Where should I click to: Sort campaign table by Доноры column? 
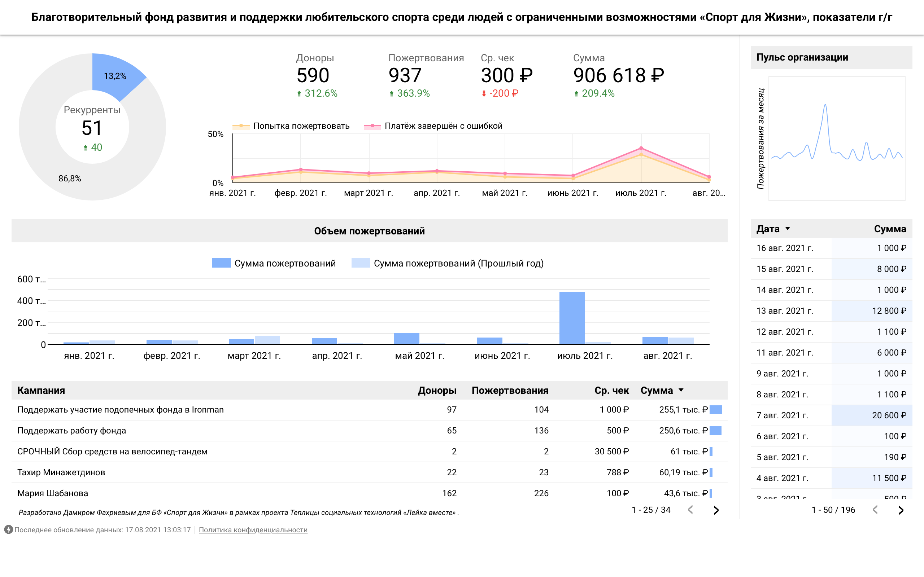[437, 391]
